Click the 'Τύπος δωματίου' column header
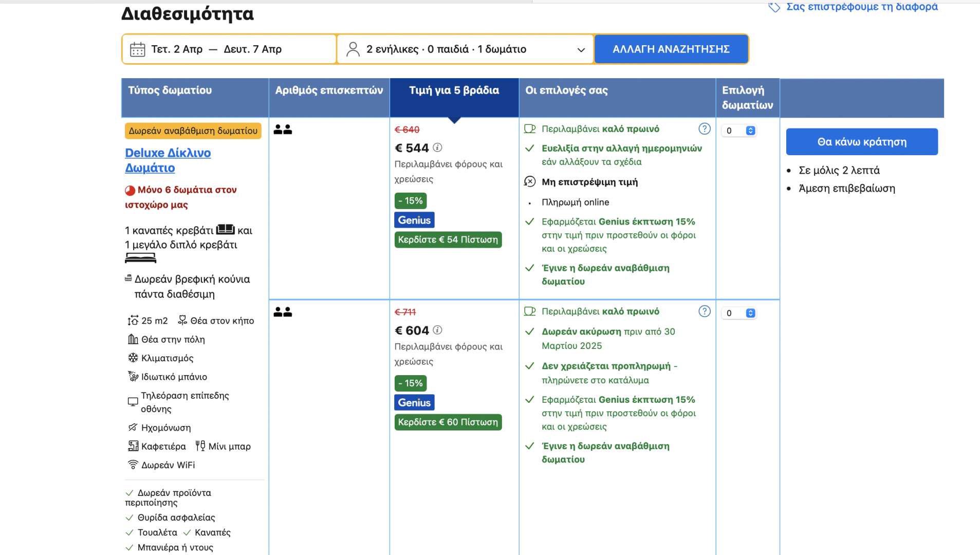The width and height of the screenshot is (980, 555). 170,90
